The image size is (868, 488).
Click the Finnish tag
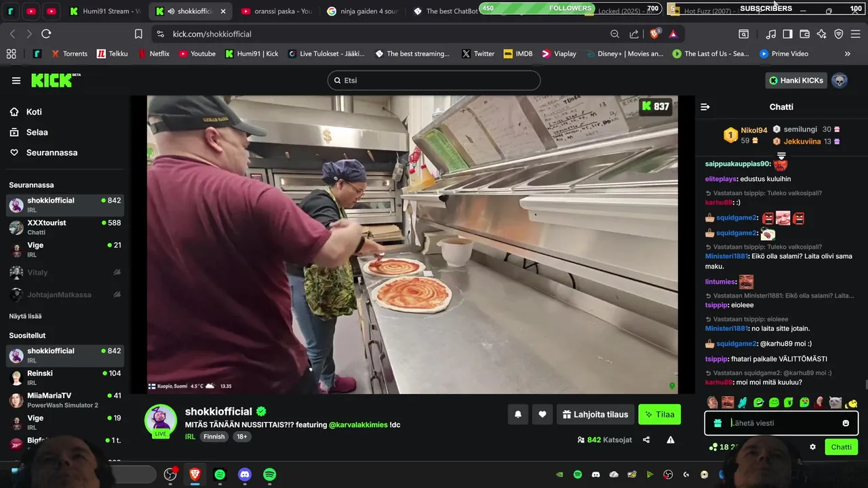tap(214, 437)
